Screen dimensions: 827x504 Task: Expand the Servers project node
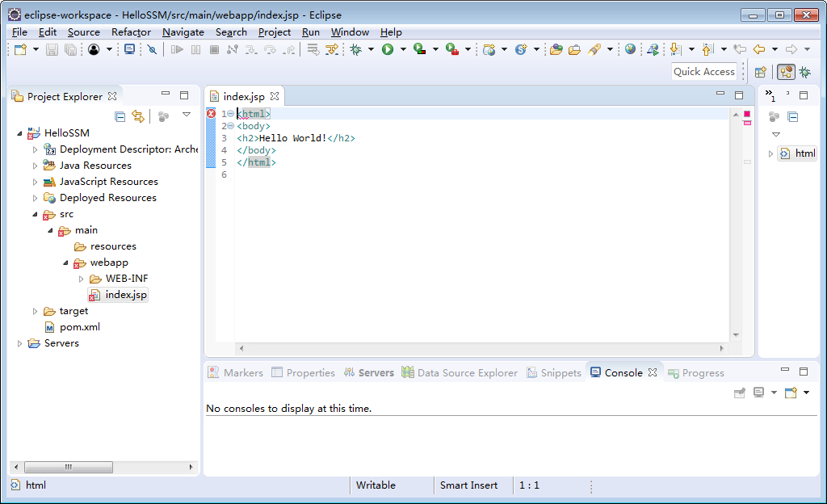(19, 344)
